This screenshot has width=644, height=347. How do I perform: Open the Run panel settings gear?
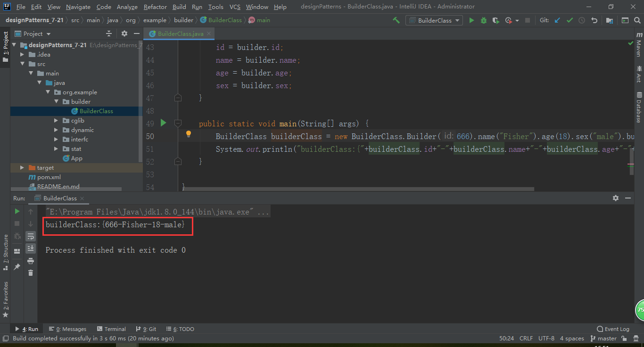point(615,198)
